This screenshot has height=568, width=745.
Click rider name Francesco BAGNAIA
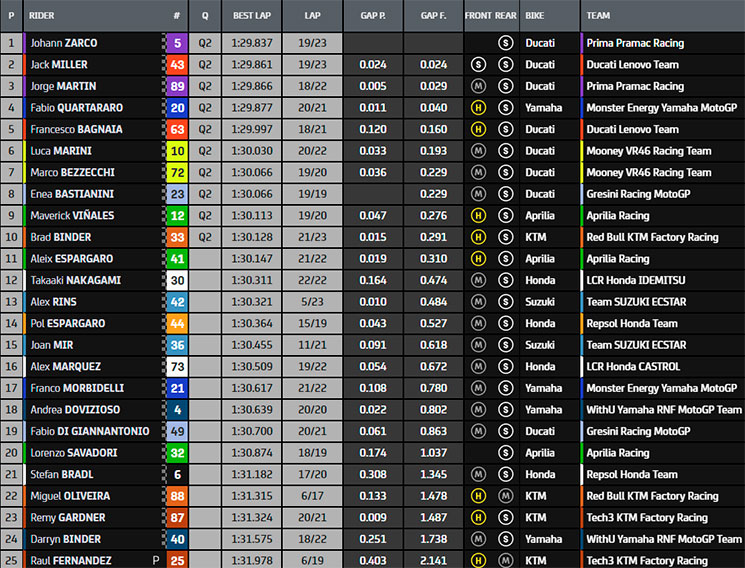tap(76, 129)
